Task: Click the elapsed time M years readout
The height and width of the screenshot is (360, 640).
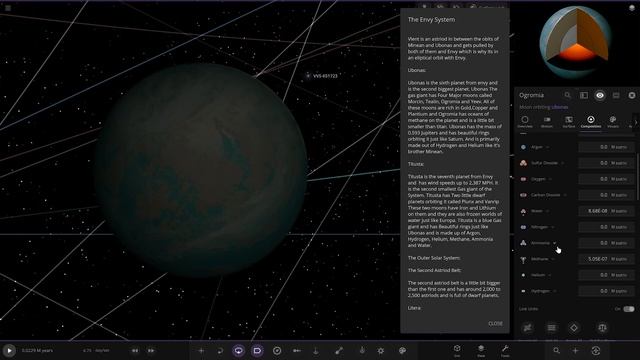Action: [37, 351]
